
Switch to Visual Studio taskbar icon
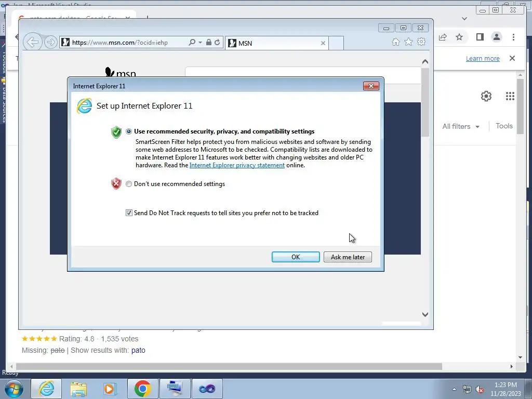207,389
